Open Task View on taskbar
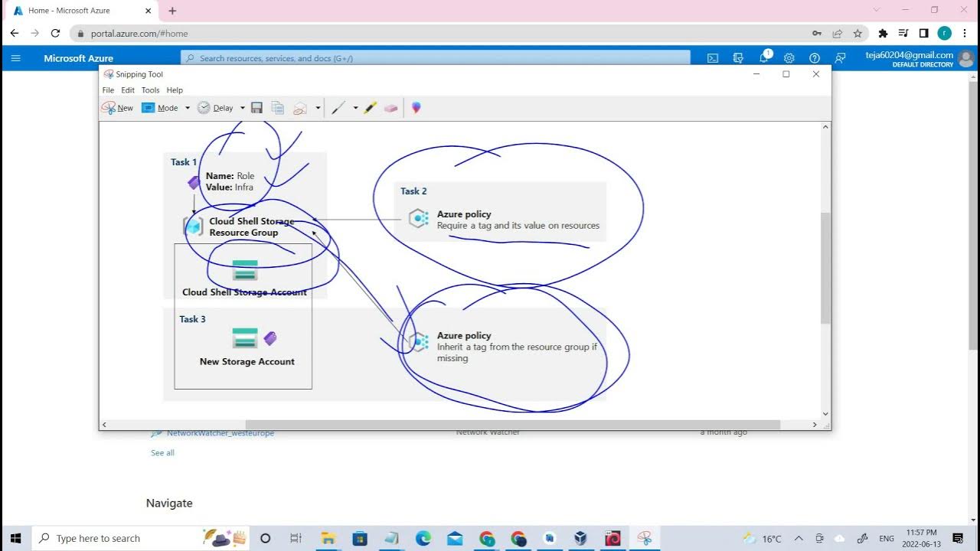 [x=296, y=538]
